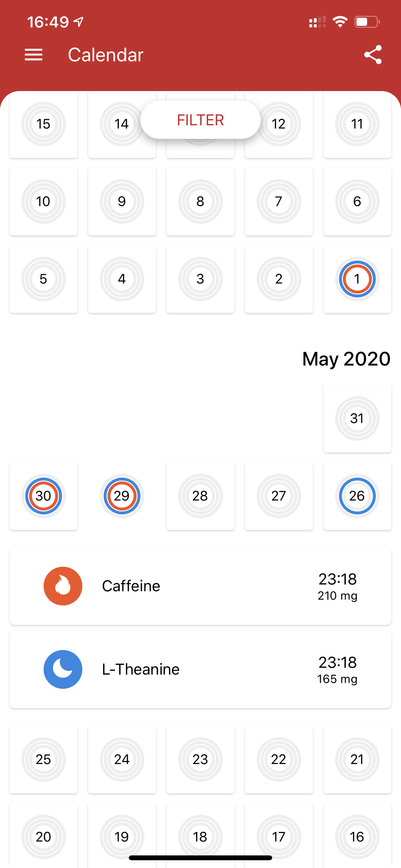
Task: Choose day 8 in the calendar
Action: click(200, 201)
